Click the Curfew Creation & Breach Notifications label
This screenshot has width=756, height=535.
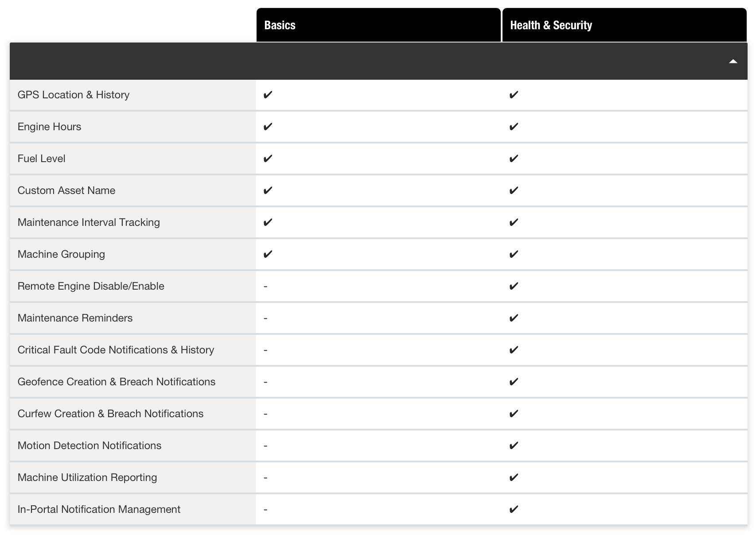(x=110, y=414)
